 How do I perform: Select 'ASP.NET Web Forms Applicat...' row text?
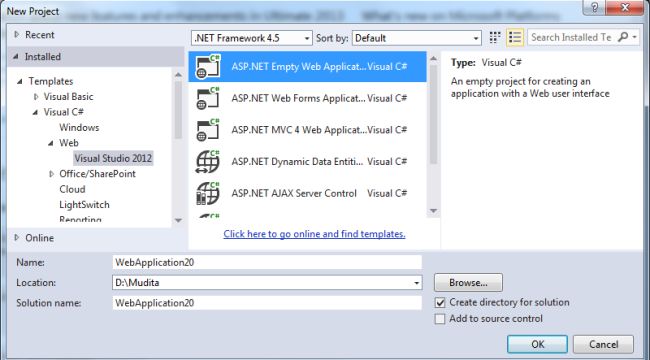coord(298,98)
